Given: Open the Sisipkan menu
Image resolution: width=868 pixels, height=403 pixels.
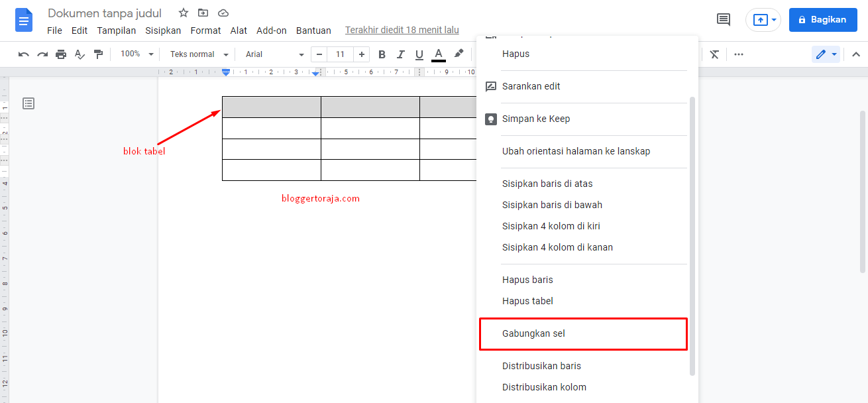Looking at the screenshot, I should 163,30.
